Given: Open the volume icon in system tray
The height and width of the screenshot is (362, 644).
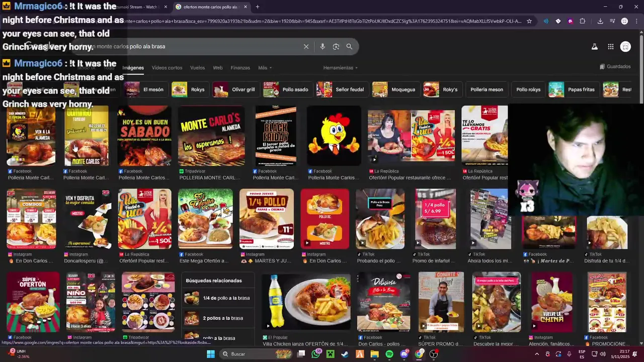Looking at the screenshot, I should point(603,354).
